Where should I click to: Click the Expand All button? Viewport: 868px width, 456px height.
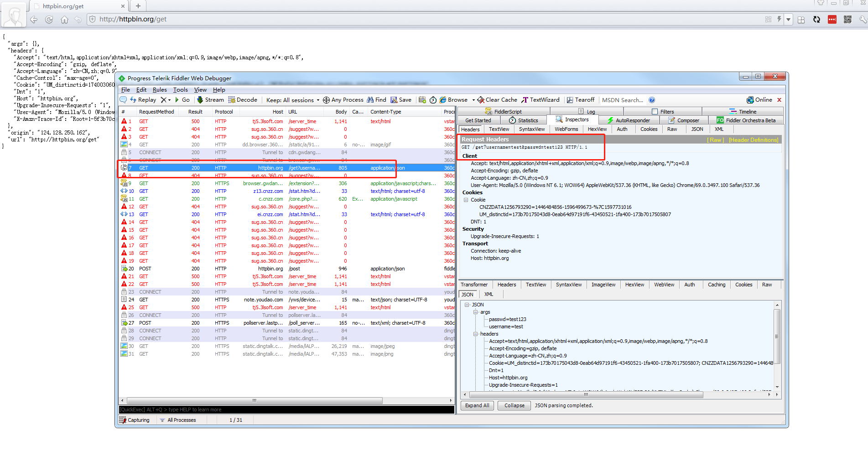[477, 405]
